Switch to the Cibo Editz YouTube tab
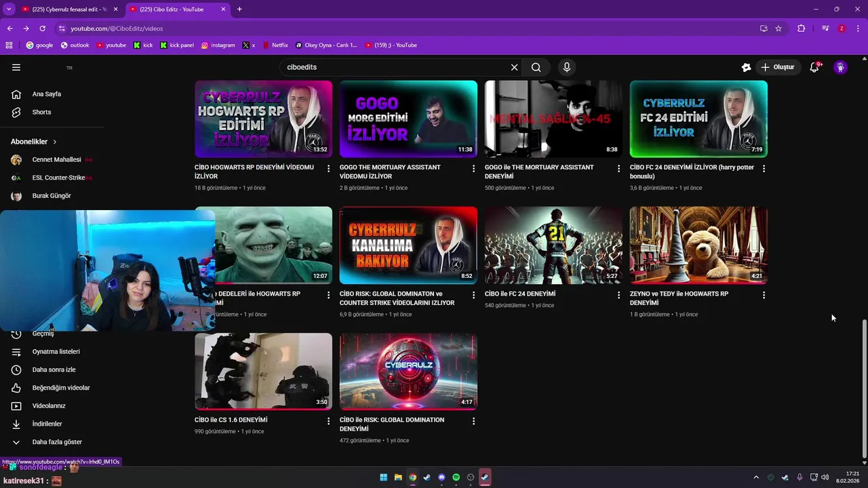Screen dimensions: 868x488 point(178,9)
